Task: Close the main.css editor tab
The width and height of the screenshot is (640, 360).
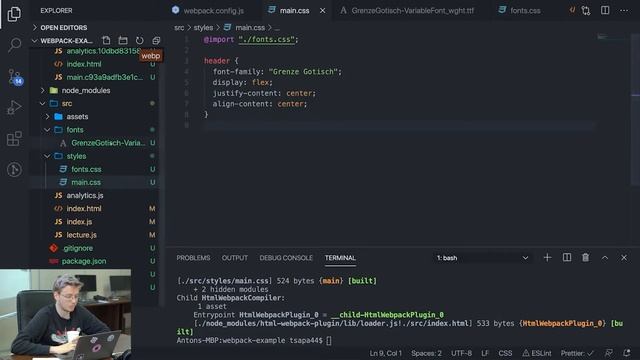Action: point(322,11)
